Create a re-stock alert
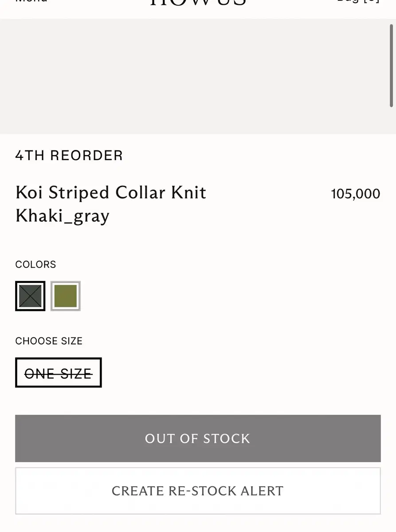 (x=198, y=491)
